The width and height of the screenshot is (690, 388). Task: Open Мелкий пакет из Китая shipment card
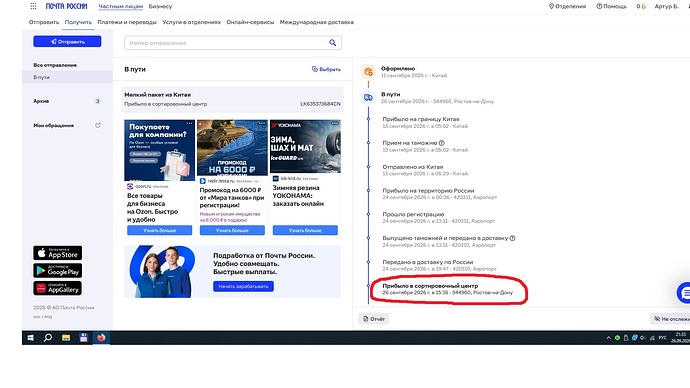pyautogui.click(x=232, y=99)
